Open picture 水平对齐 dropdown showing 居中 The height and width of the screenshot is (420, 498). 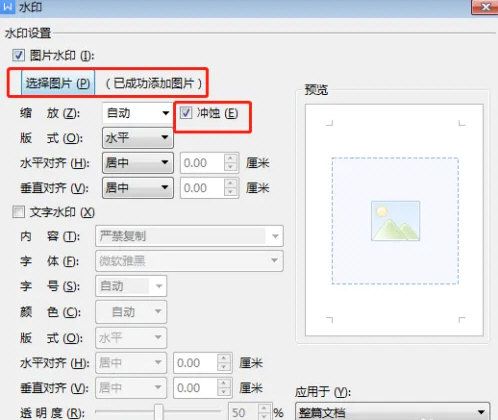137,163
